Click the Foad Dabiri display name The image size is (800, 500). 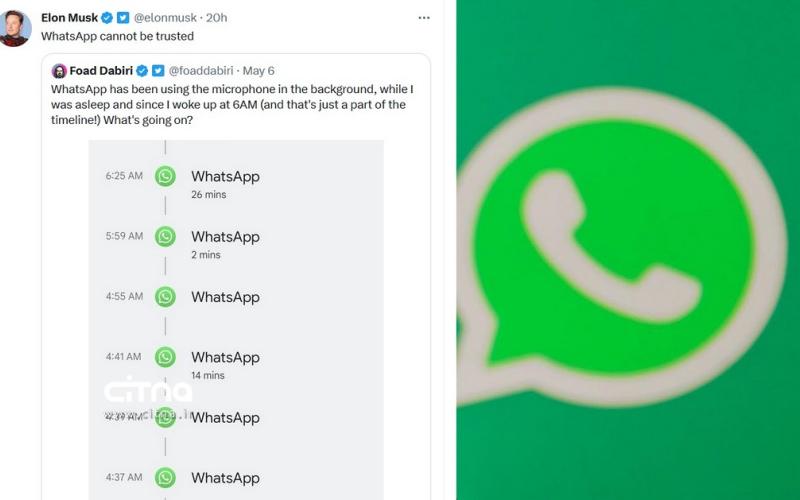point(101,71)
